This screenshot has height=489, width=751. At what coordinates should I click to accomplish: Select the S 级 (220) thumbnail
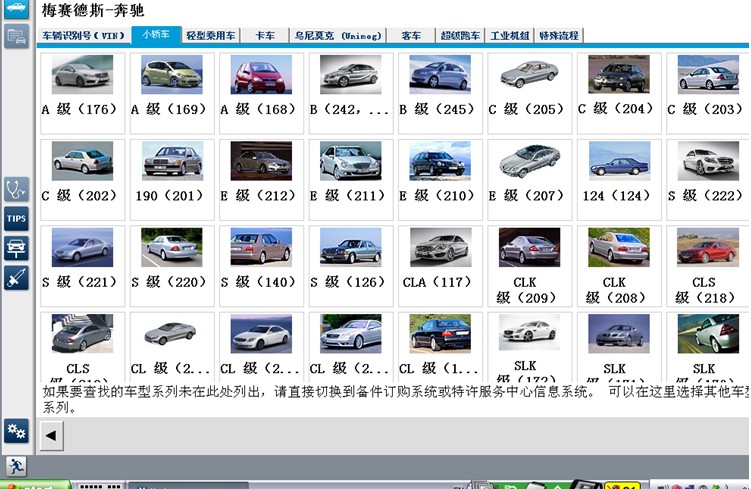pos(172,247)
